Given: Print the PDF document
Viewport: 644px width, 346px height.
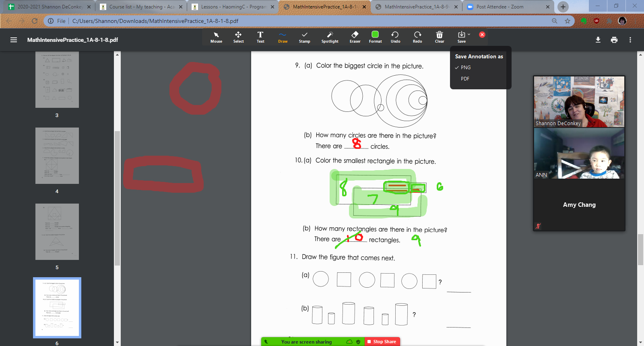Looking at the screenshot, I should coord(614,40).
